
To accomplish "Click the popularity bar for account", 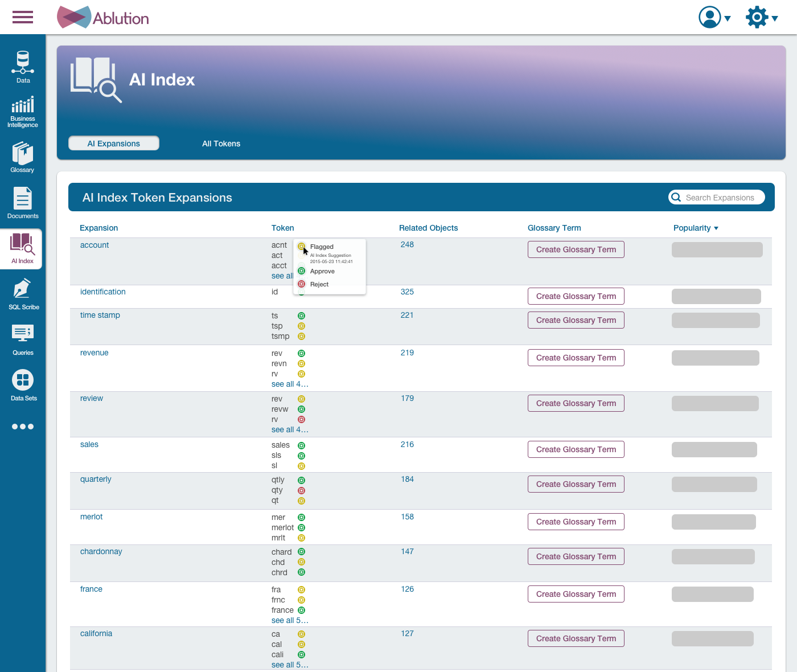I will 717,249.
